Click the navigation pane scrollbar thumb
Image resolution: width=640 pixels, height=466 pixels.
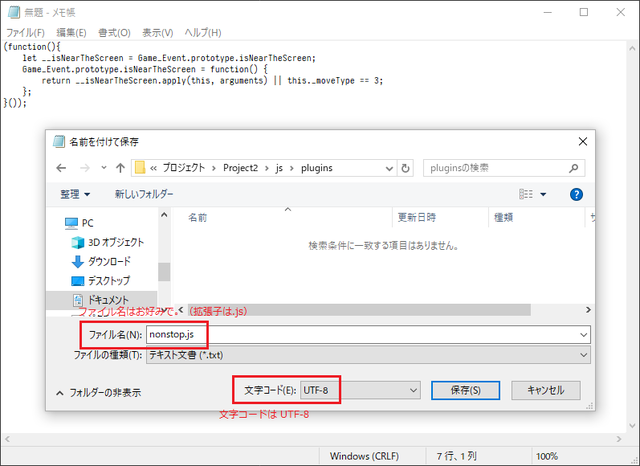pos(164,272)
